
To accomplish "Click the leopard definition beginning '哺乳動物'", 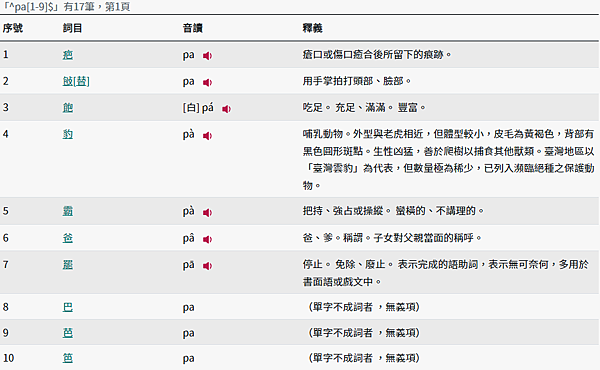I will pos(448,160).
